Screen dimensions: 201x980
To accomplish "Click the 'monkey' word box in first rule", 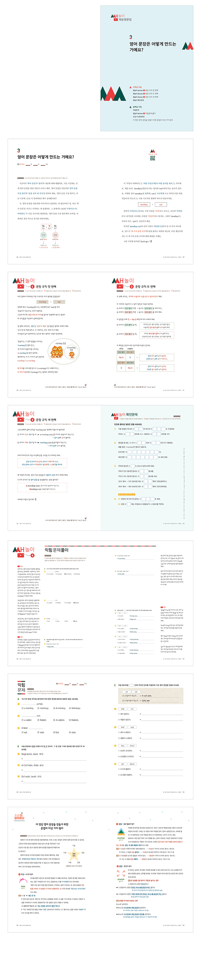I will pyautogui.click(x=42, y=302).
